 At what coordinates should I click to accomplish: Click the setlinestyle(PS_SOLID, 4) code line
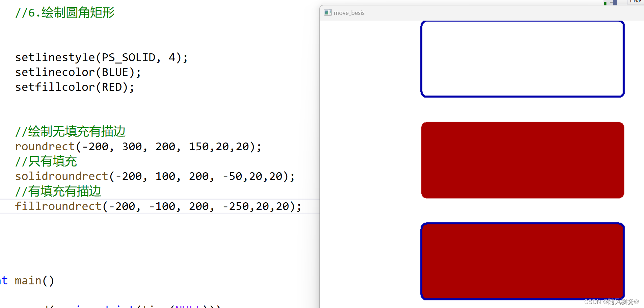101,57
